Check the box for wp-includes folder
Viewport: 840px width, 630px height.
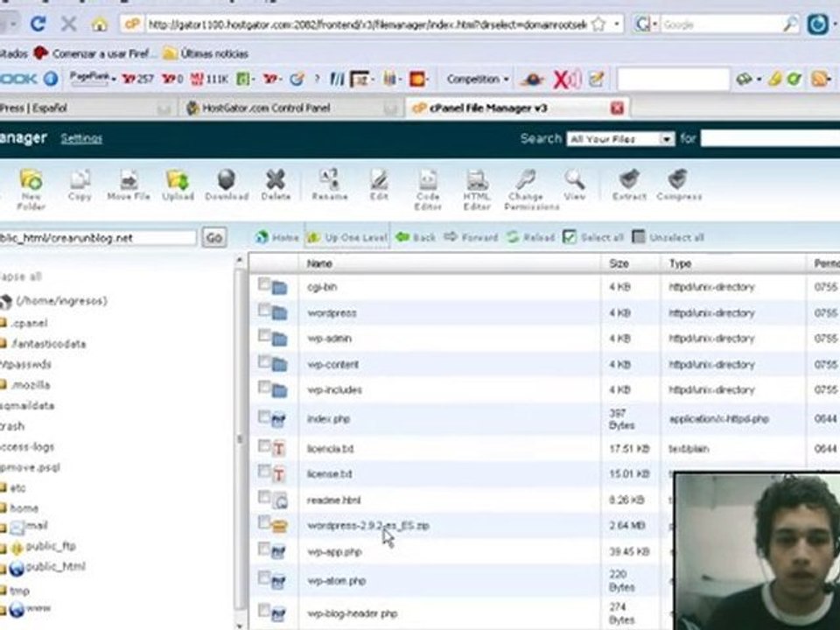click(263, 387)
